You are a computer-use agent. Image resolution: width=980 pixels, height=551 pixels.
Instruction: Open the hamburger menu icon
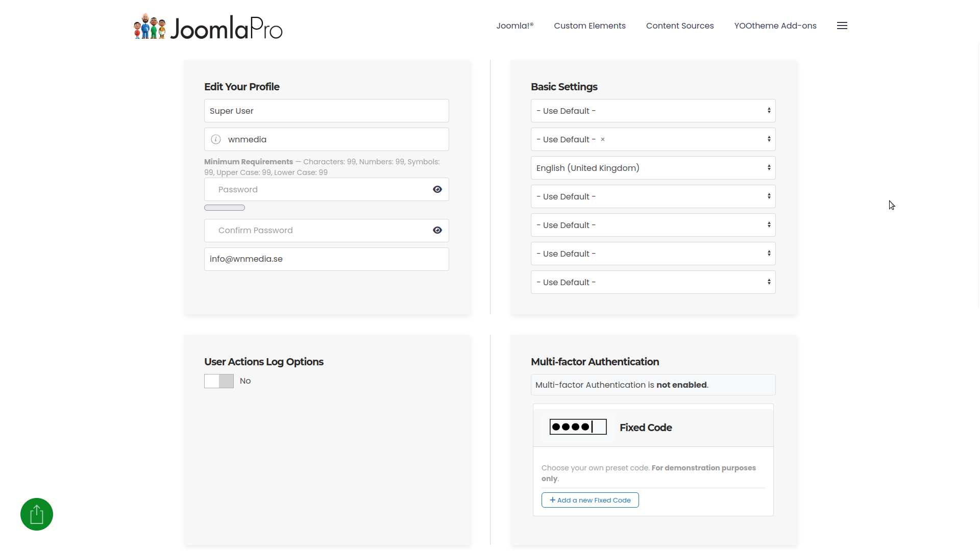[x=842, y=26]
